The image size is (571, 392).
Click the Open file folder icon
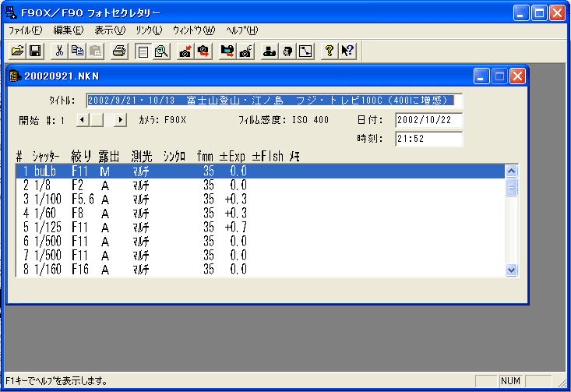pos(17,51)
